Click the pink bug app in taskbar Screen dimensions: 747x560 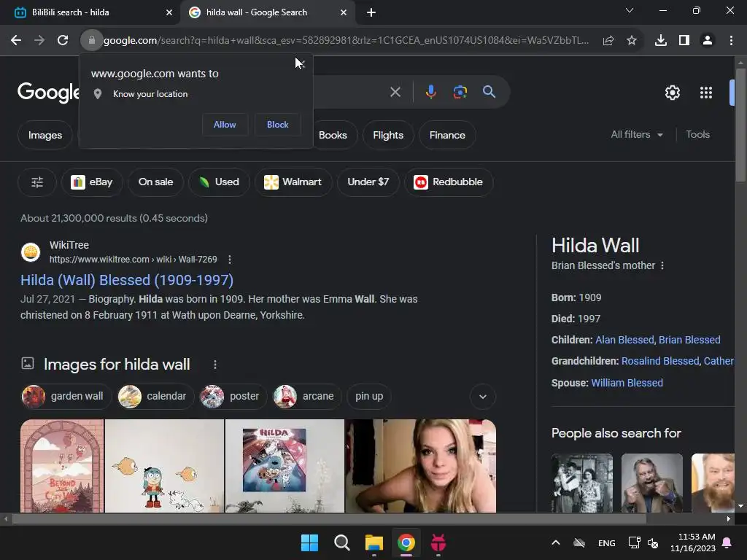coord(438,542)
